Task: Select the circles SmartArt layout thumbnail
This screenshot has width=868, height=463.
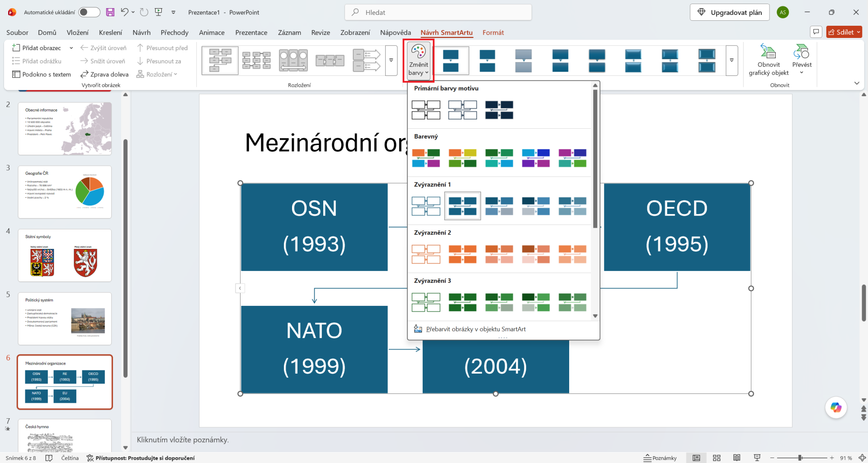Action: 293,60
